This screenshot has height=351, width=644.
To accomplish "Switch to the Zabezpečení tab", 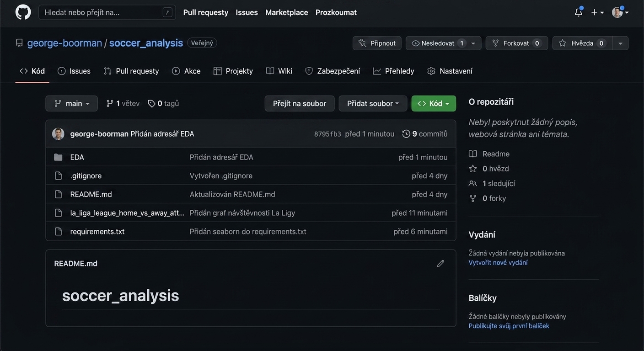I will (x=333, y=71).
